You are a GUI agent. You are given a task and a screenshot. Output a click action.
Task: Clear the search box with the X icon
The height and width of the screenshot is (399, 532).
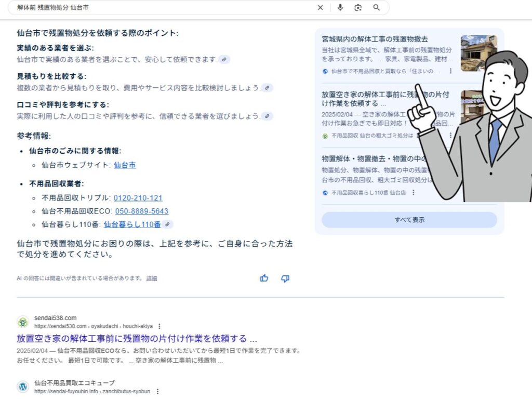pos(320,7)
